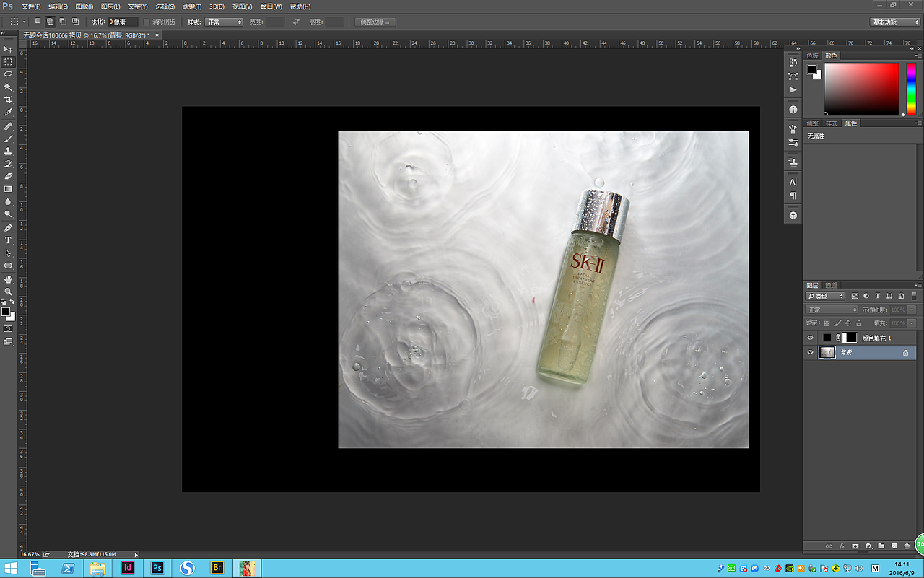Add a layer mask
Screen dimensions: 924x578
point(855,546)
